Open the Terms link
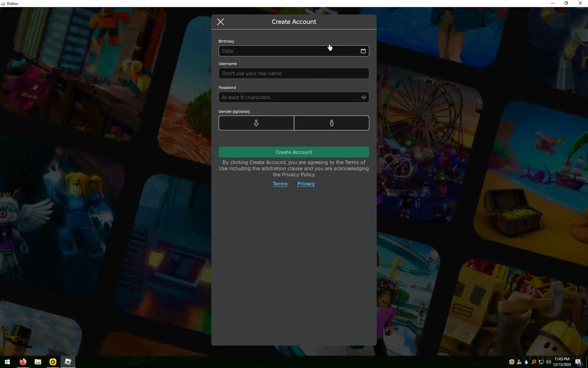The image size is (588, 368). [x=280, y=184]
